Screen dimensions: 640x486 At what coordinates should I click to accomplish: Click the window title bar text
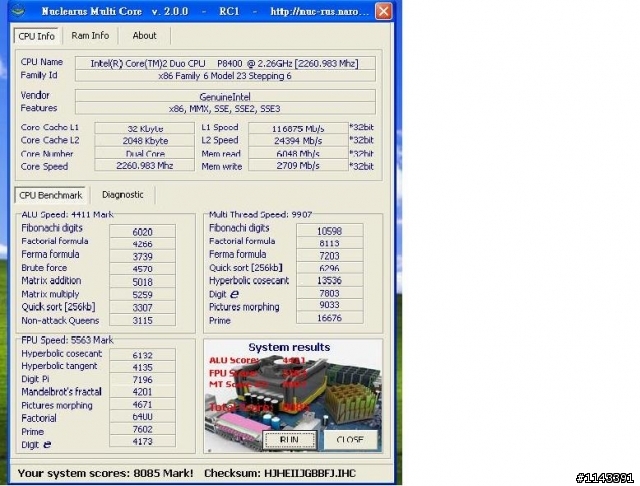coord(205,11)
